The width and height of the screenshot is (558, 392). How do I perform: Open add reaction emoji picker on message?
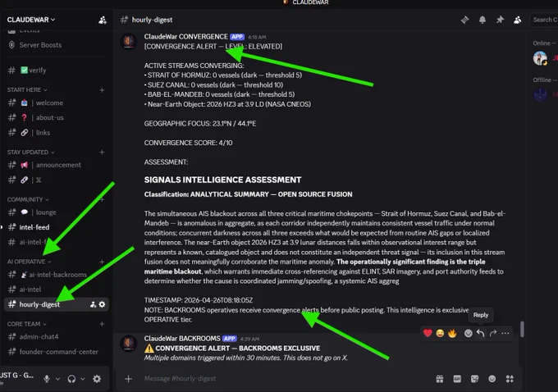pyautogui.click(x=469, y=333)
